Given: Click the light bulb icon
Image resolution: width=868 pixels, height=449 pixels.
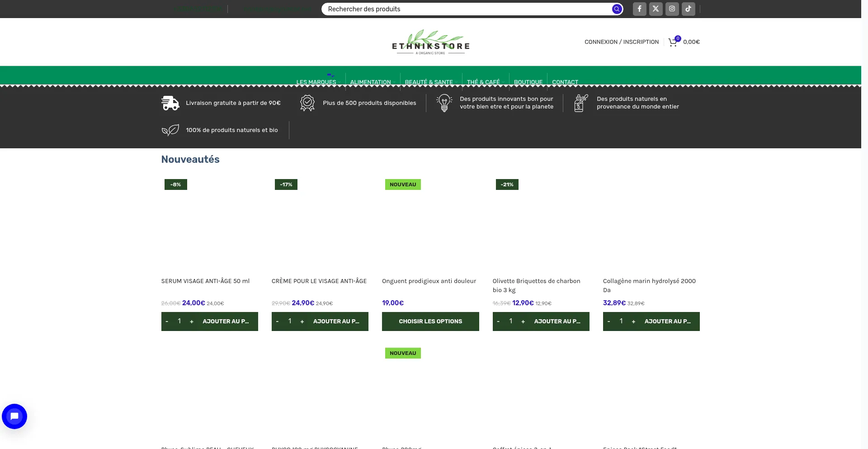Looking at the screenshot, I should pos(444,103).
